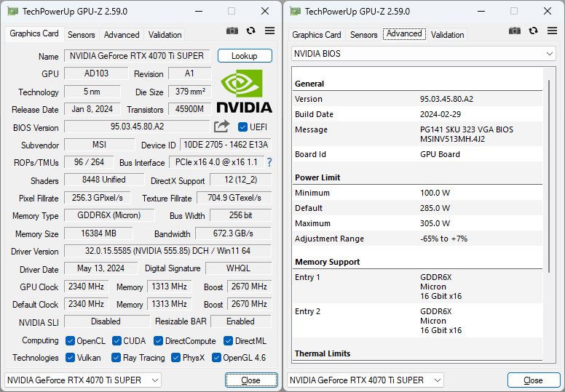Open GPU selector dropdown in left window
Screen dimensions: 565x392
(83, 380)
